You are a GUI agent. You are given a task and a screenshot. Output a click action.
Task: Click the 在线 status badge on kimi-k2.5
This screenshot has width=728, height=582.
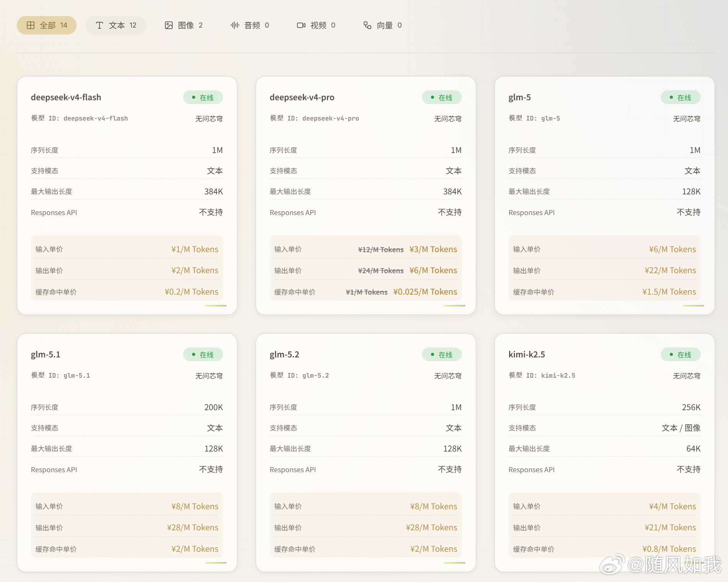(681, 355)
